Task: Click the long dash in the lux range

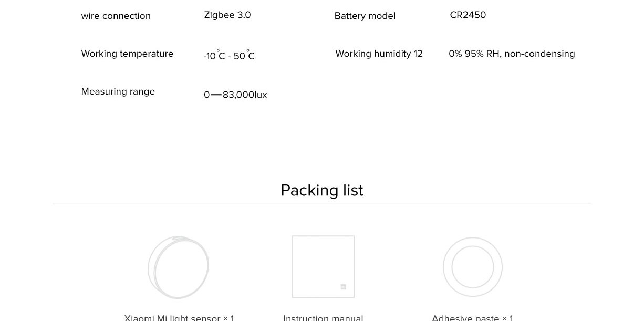Action: 216,95
